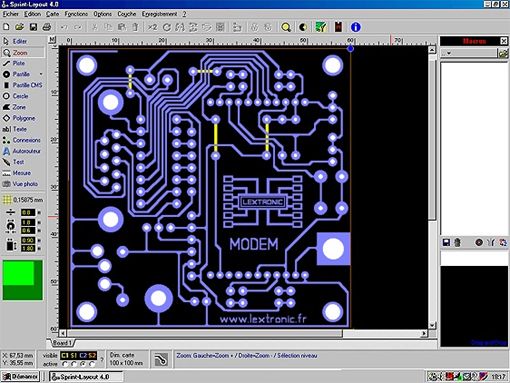Click the horizontal scrollbar right arrow
Screen dimensions: 510x383
pos(424,333)
